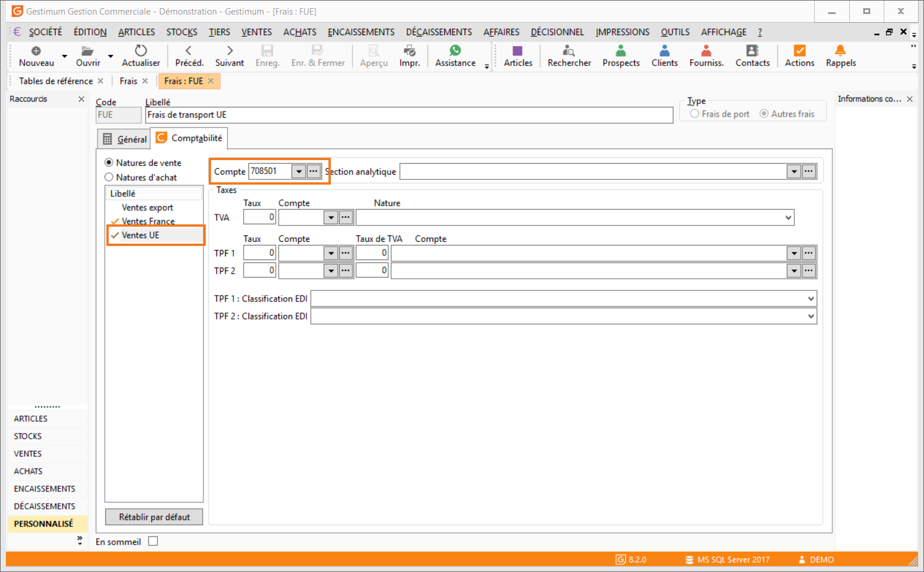
Task: Close the Tables de référence tab
Action: [x=101, y=81]
